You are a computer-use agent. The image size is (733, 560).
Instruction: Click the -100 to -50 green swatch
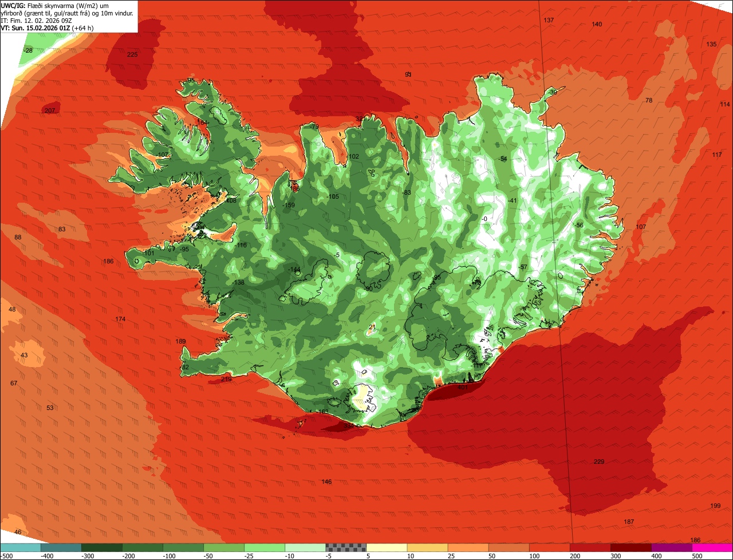point(183,548)
